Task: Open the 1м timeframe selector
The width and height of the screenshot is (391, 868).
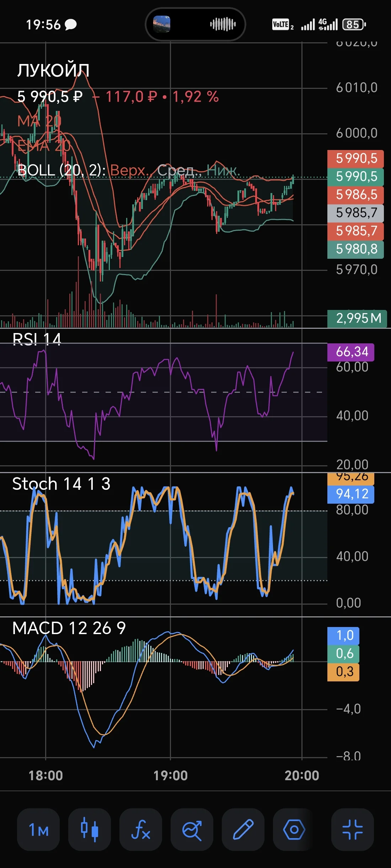Action: point(38,830)
